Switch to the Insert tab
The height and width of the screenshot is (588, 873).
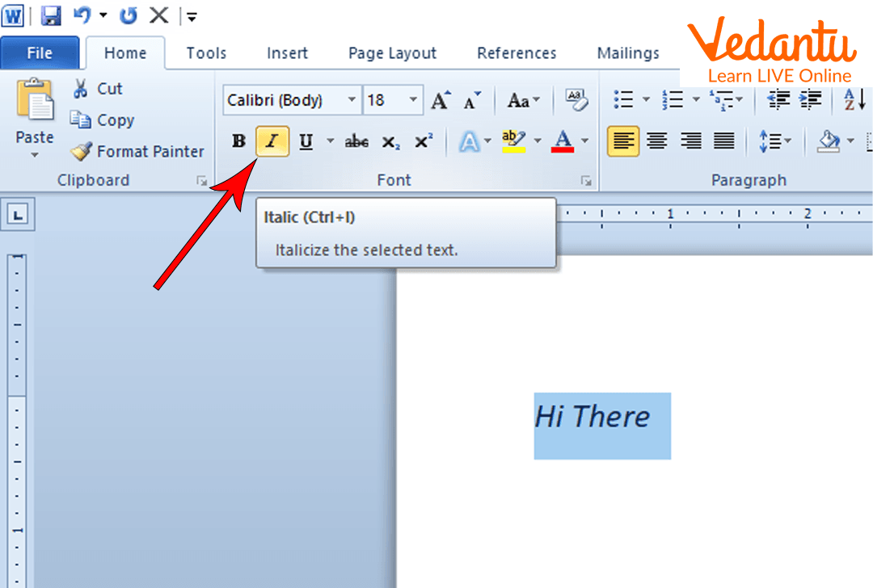coord(287,53)
